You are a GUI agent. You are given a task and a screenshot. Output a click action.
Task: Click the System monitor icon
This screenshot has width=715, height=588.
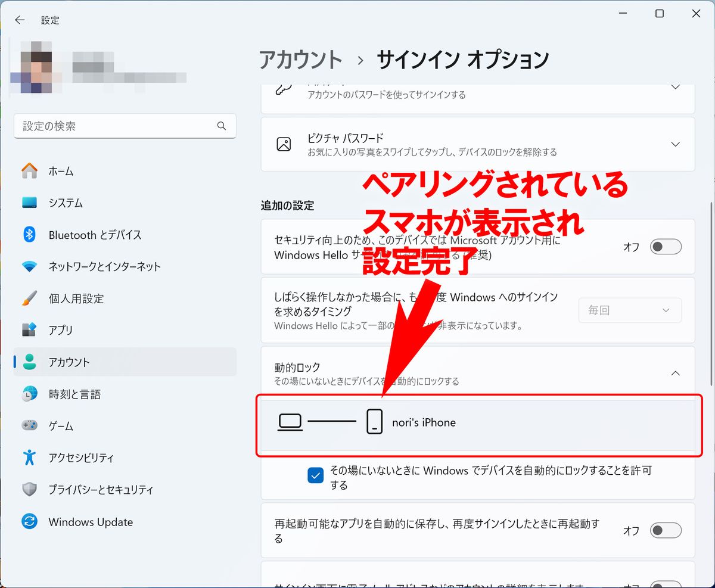click(x=29, y=203)
